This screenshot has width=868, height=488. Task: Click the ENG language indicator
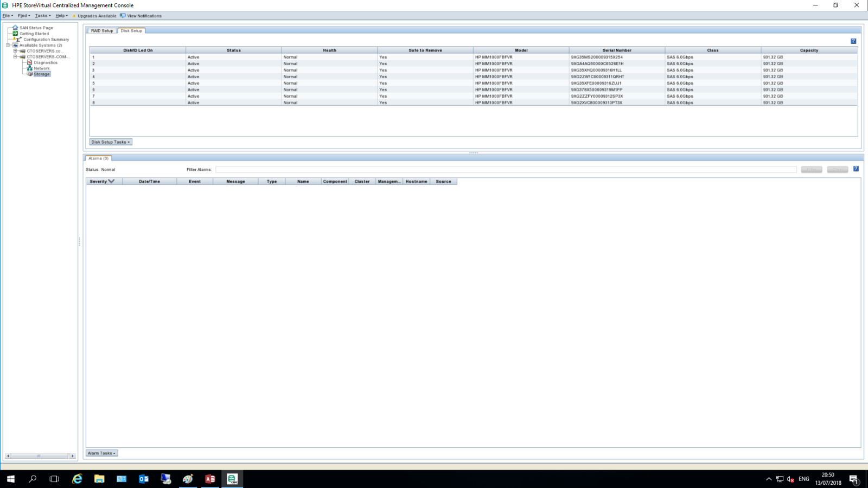(804, 479)
